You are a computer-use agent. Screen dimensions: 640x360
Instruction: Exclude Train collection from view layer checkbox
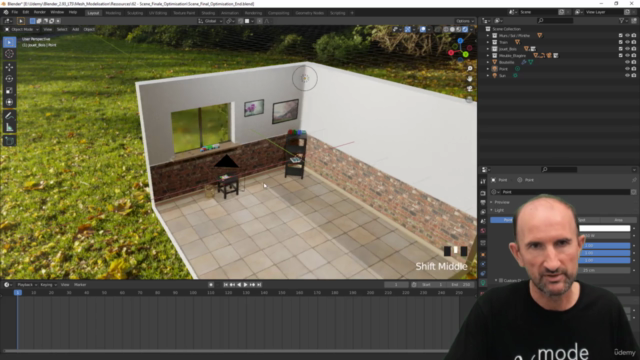(621, 42)
